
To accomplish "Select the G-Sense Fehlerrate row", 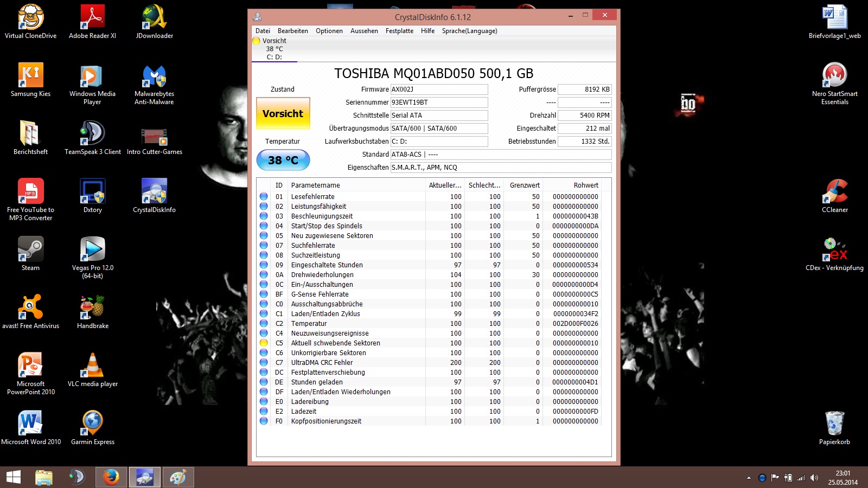I will pyautogui.click(x=430, y=294).
